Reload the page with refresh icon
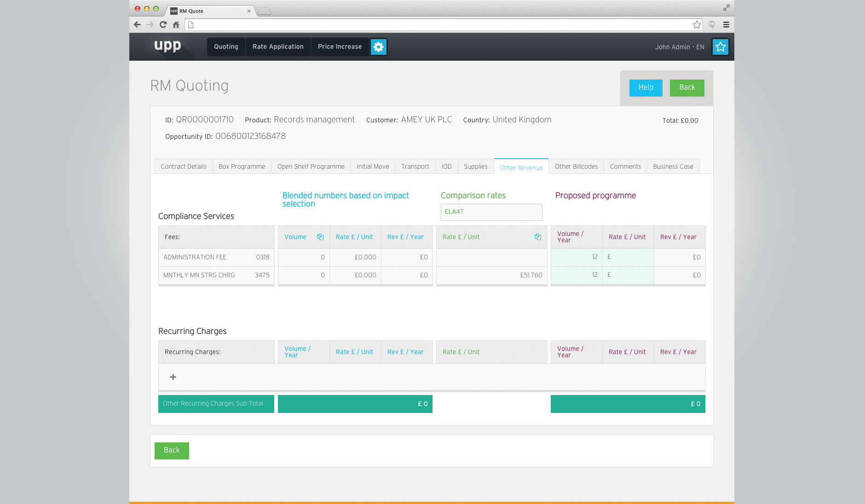 (x=163, y=25)
